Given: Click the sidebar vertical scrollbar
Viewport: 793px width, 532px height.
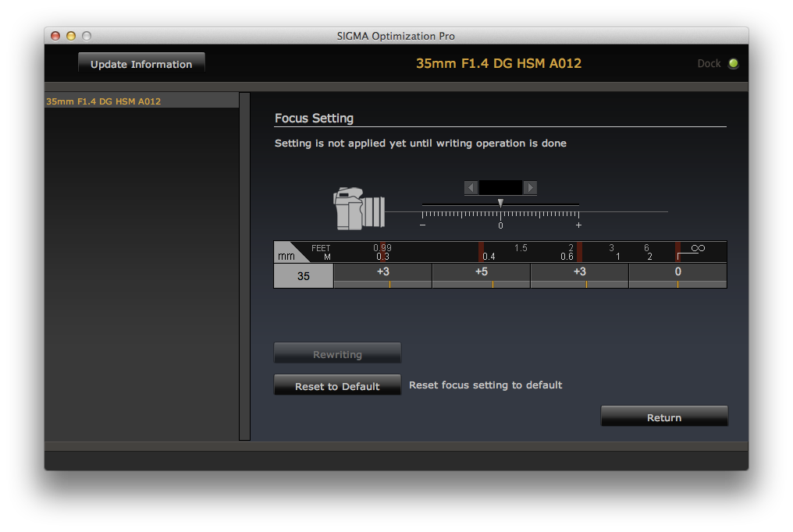Looking at the screenshot, I should [x=245, y=266].
